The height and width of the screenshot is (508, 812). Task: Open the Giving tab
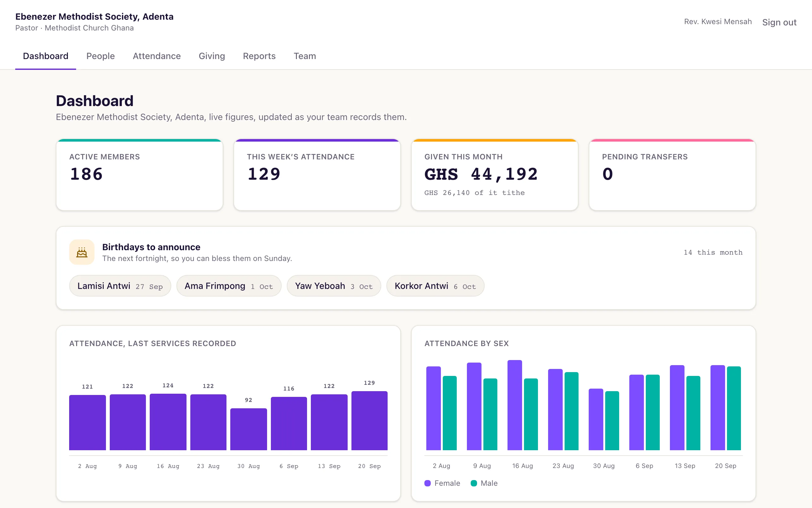212,56
